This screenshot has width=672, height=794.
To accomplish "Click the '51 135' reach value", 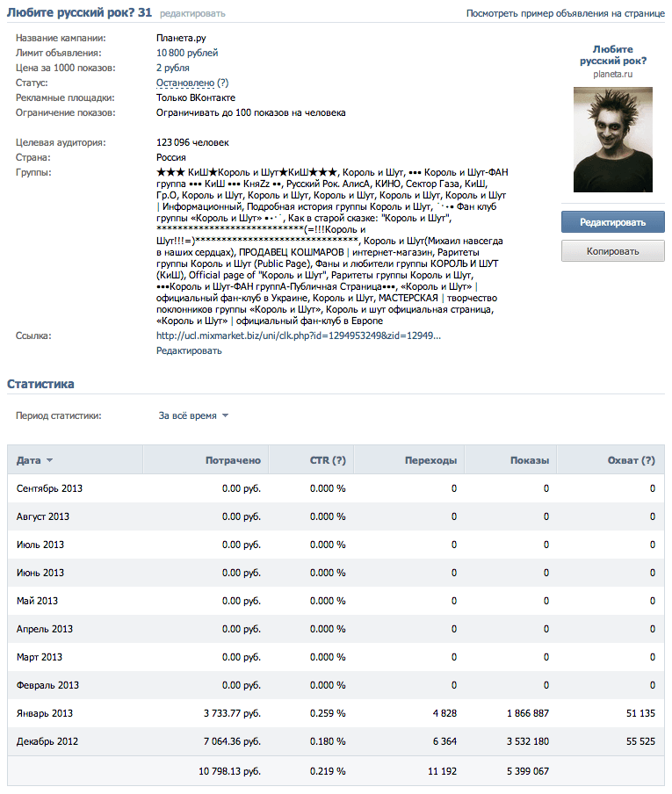I will pos(640,713).
